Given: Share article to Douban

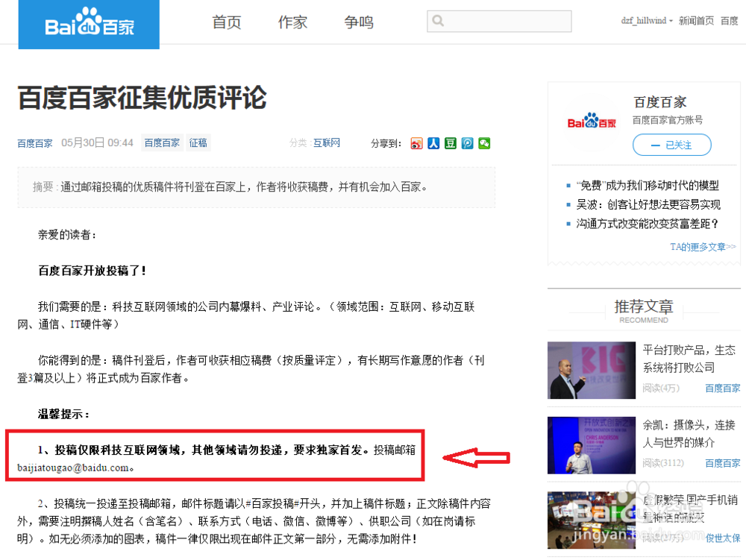Looking at the screenshot, I should coord(450,144).
